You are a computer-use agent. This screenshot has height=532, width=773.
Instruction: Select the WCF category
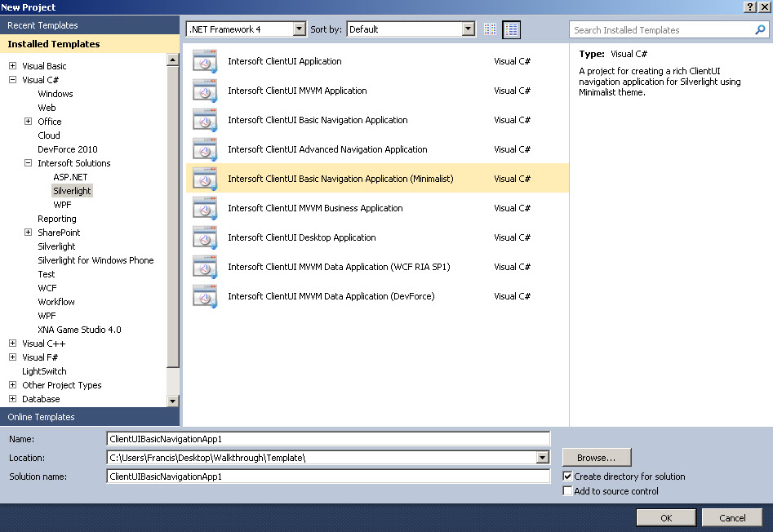(x=47, y=288)
